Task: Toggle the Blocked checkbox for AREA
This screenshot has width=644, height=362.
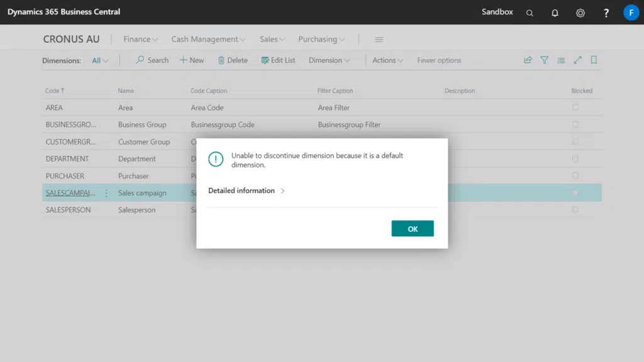Action: 575,107
